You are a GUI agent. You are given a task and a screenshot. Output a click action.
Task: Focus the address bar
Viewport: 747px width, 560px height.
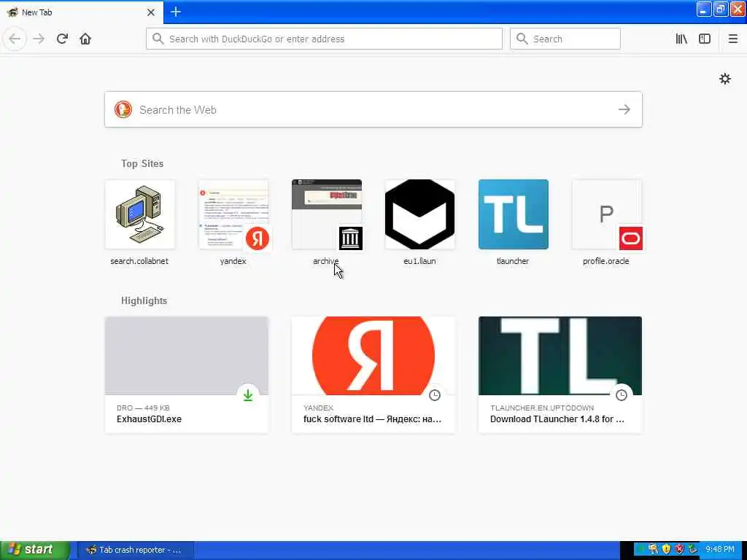(324, 39)
